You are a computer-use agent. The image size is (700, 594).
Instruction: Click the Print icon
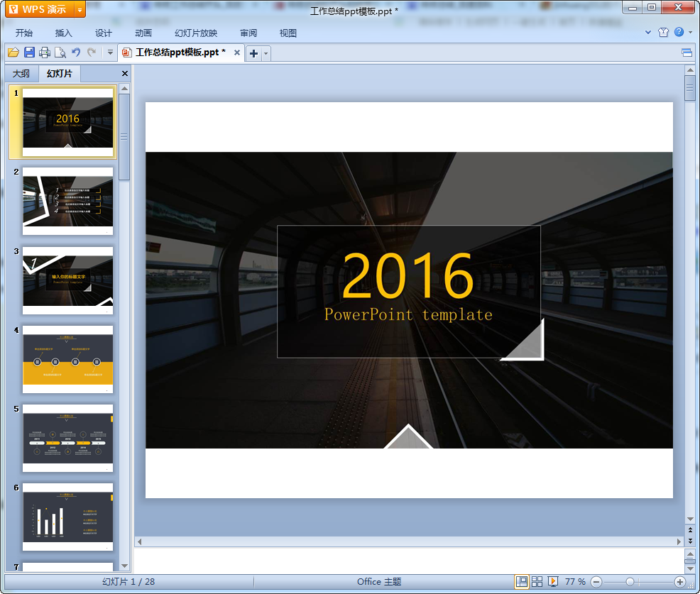tap(45, 53)
